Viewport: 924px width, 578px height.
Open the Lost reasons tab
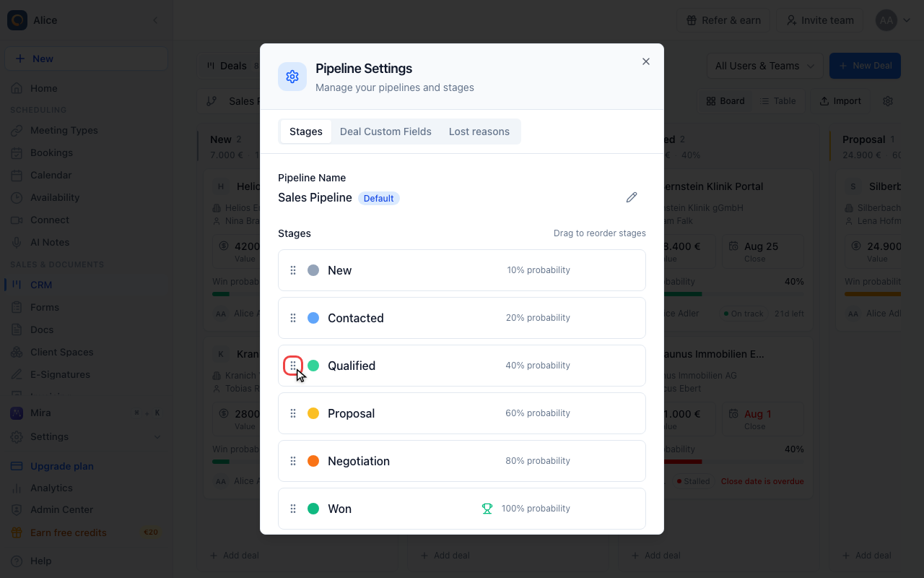click(x=479, y=131)
